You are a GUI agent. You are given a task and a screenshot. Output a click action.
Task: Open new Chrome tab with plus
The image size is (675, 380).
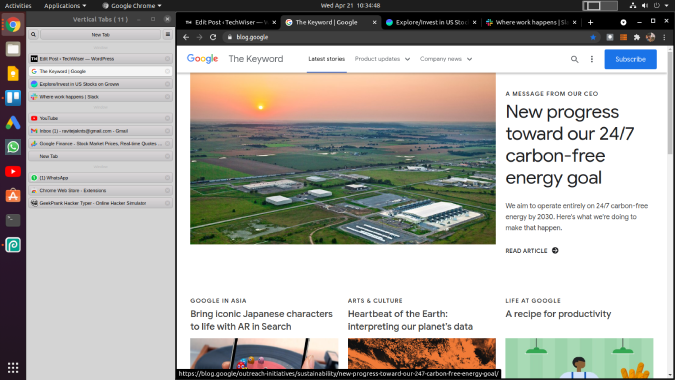[x=590, y=22]
